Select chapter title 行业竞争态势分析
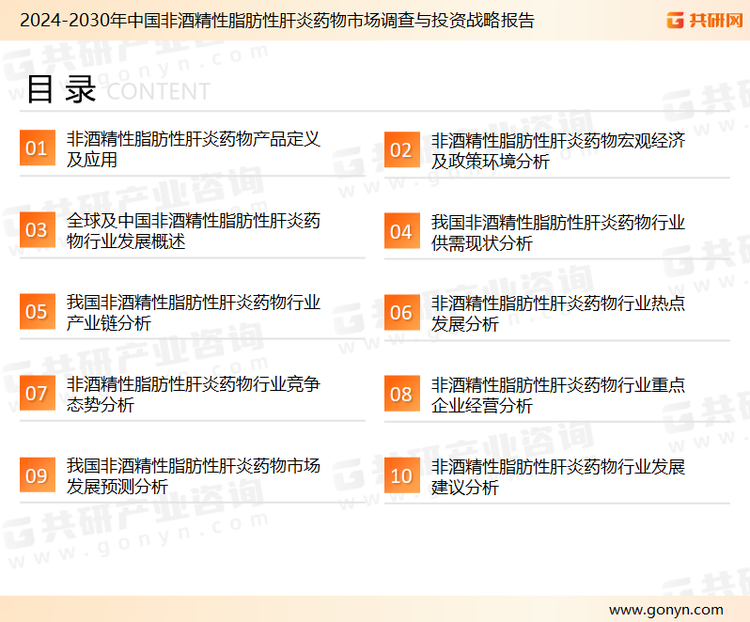Image resolution: width=750 pixels, height=622 pixels. pyautogui.click(x=193, y=394)
